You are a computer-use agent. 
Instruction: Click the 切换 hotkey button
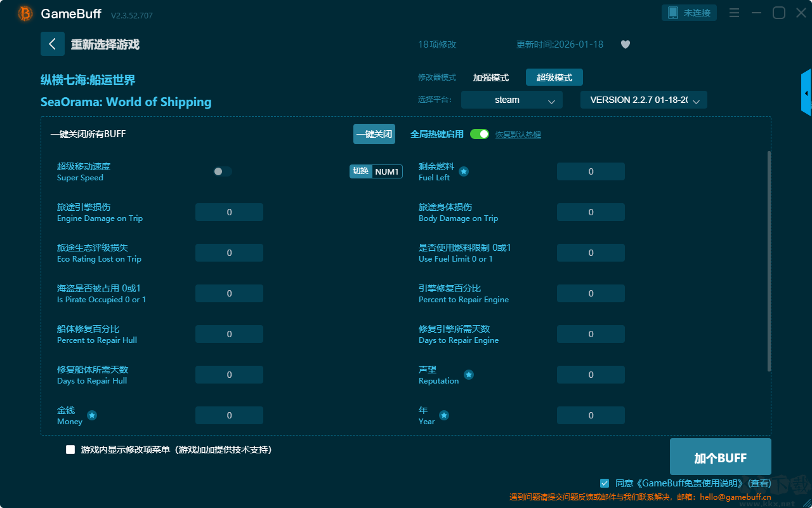click(360, 171)
